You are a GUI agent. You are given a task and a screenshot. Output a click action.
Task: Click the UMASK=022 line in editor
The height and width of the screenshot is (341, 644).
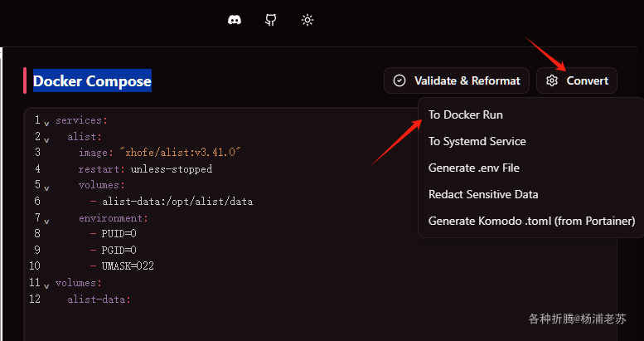[128, 266]
